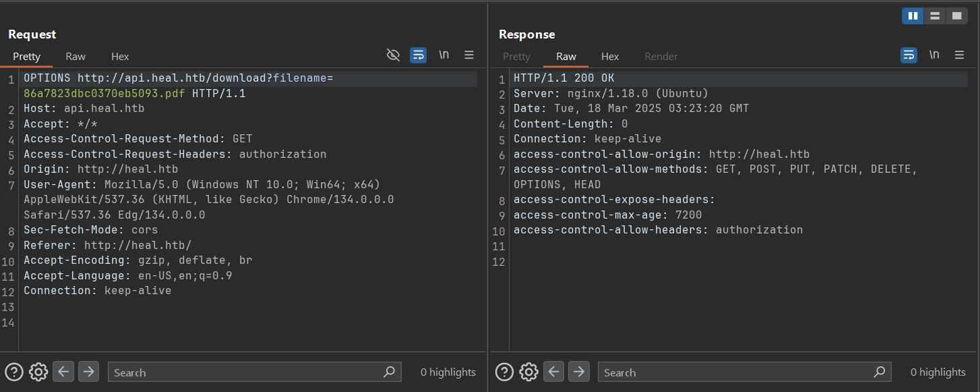This screenshot has width=980, height=392.
Task: Click the magnifier icon in Response search box
Action: click(879, 372)
